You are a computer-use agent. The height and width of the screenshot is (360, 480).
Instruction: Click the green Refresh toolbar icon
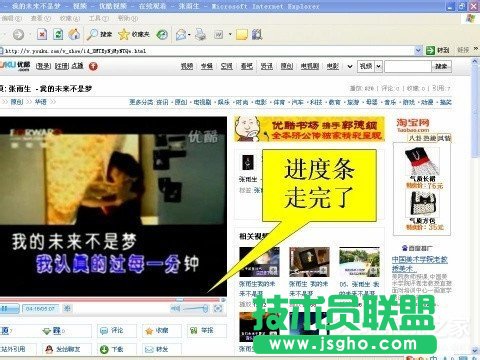(58, 34)
